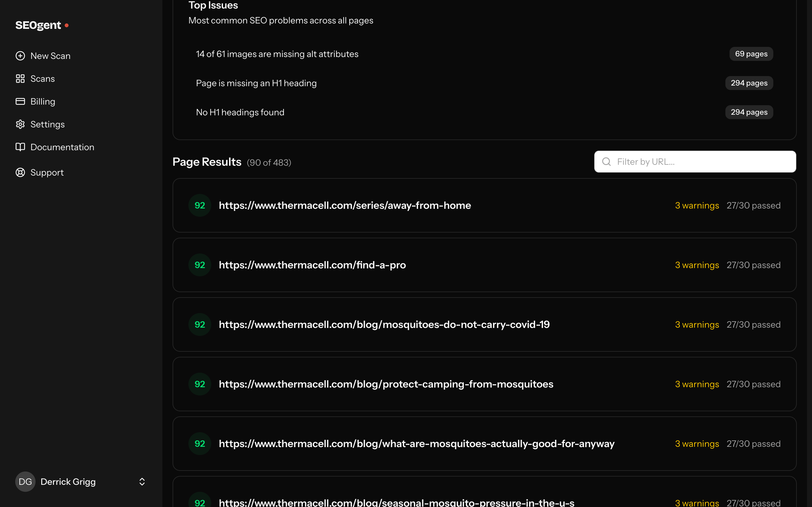Viewport: 812px width, 507px height.
Task: Select the Scans section in the sidebar
Action: click(42, 79)
